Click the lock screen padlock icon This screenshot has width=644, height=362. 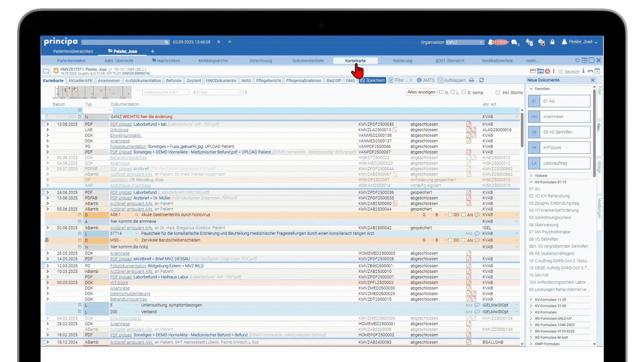pos(552,42)
